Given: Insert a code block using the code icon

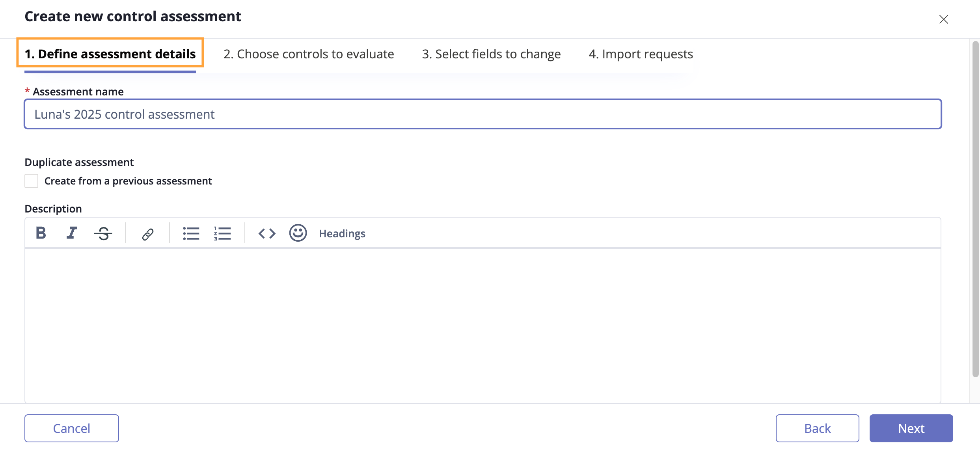Looking at the screenshot, I should (x=266, y=233).
